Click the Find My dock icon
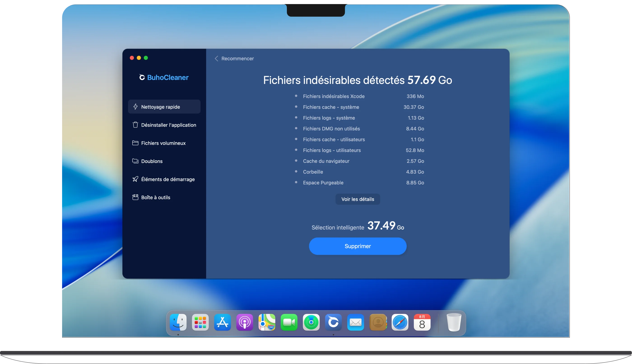The width and height of the screenshot is (632, 364). [311, 323]
